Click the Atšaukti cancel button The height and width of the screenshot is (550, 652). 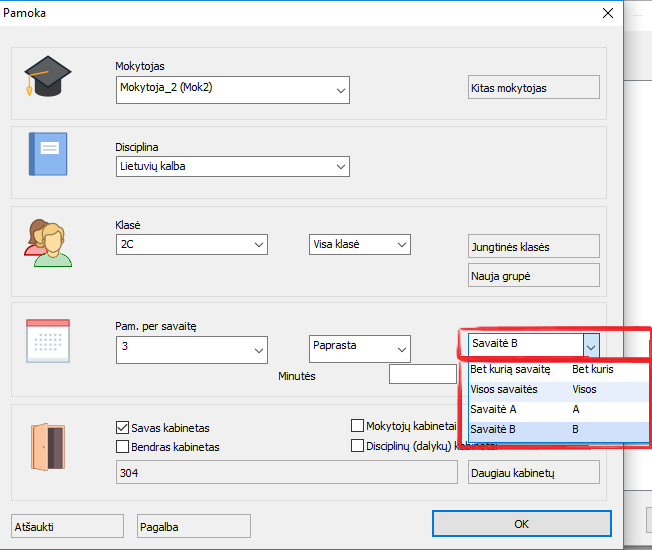(x=67, y=526)
